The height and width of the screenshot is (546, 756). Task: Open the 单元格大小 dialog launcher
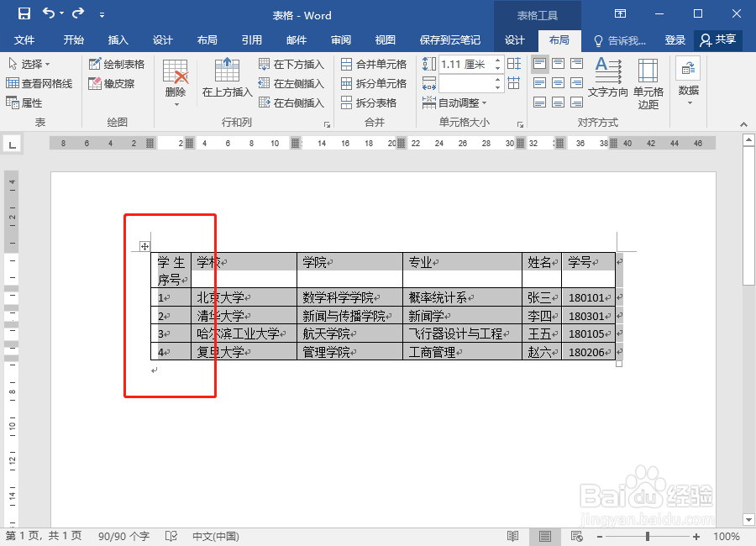(520, 124)
